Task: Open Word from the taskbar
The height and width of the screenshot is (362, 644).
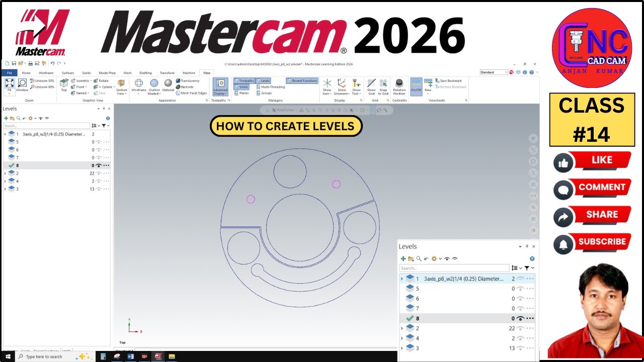Action: click(x=130, y=356)
